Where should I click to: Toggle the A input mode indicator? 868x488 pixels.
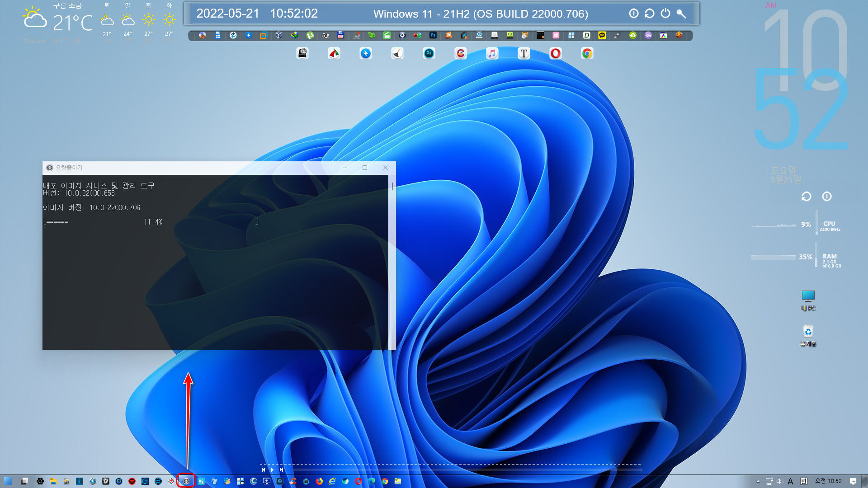(x=790, y=481)
